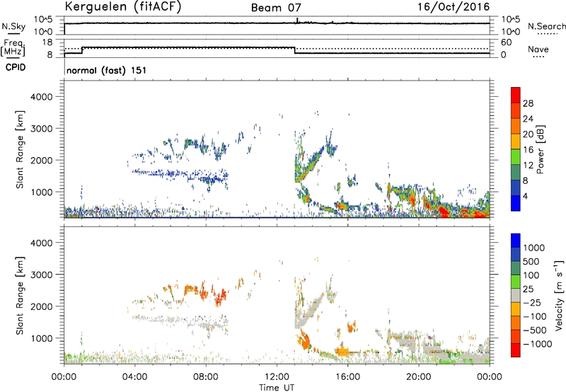566x392 pixels.
Task: Click the '−1000' label on the velocity colorbar
Action: pos(537,344)
